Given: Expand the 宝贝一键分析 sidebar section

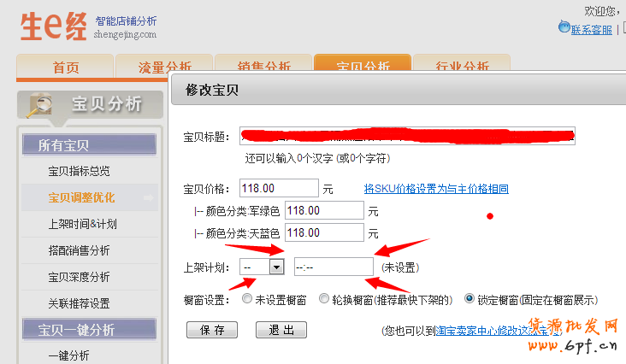Looking at the screenshot, I should 88,330.
